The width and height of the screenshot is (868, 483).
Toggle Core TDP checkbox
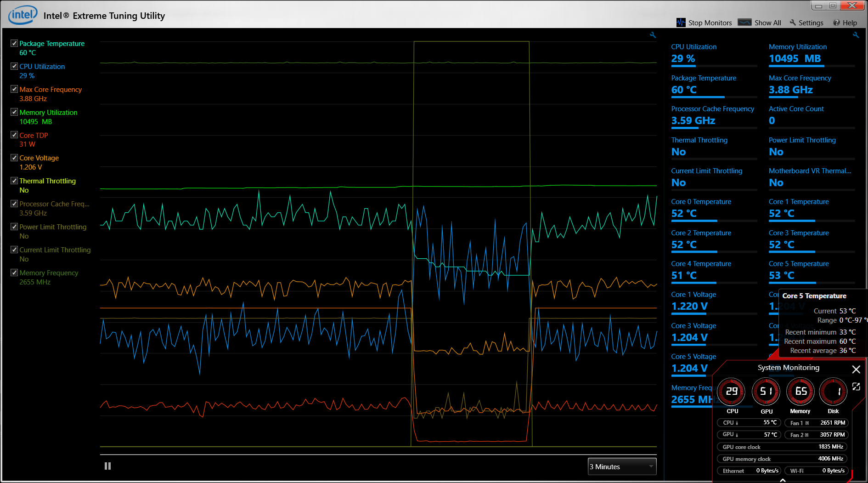tap(14, 135)
